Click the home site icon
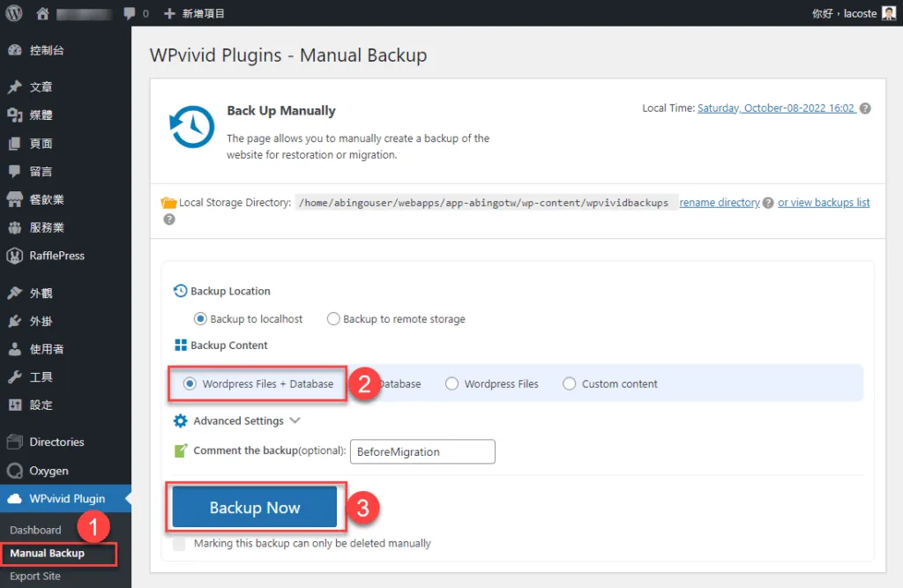This screenshot has height=588, width=903. click(x=42, y=13)
